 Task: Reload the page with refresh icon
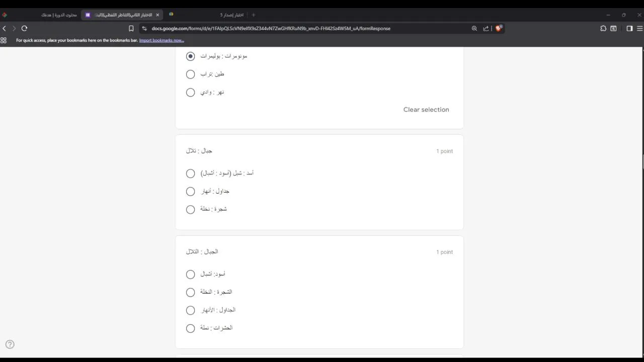coord(24,29)
